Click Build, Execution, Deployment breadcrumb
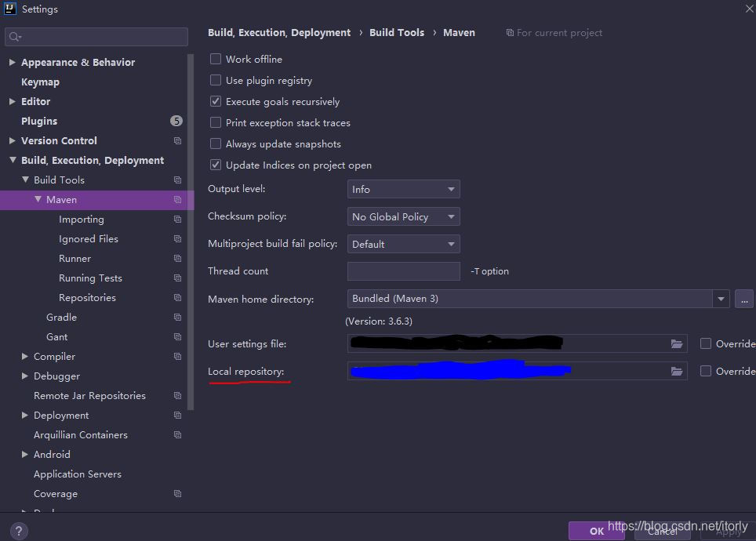 point(279,32)
